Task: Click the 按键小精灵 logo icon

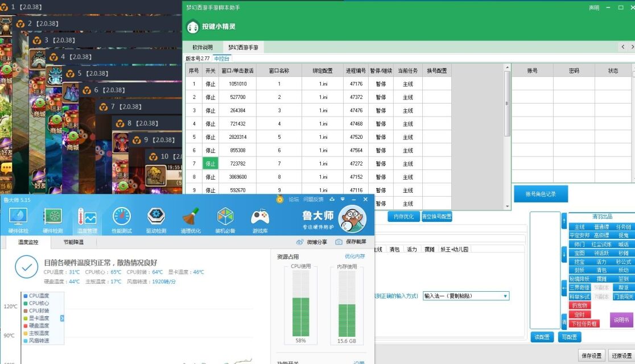Action: click(x=193, y=27)
